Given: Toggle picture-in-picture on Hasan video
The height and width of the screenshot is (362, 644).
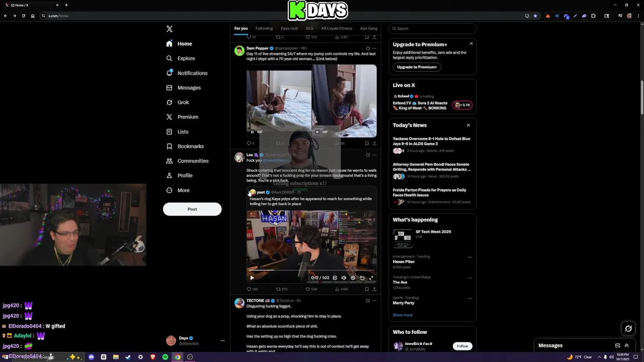Looking at the screenshot, I should pos(362,278).
